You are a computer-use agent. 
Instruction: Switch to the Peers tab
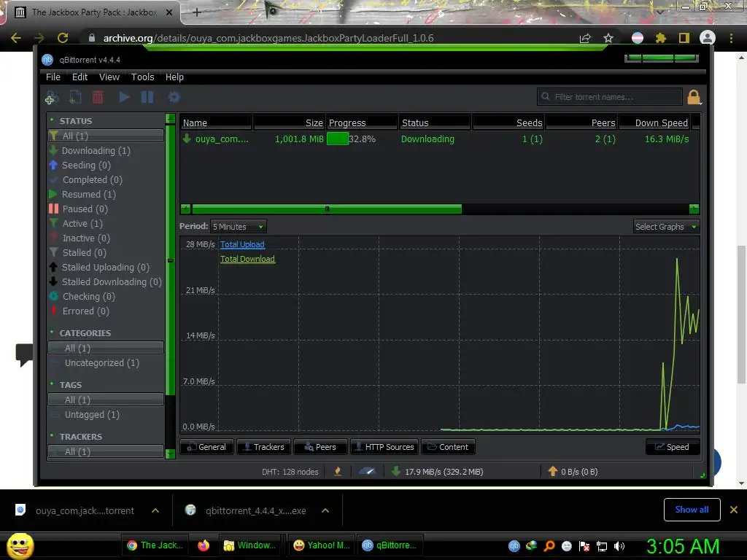pos(320,447)
